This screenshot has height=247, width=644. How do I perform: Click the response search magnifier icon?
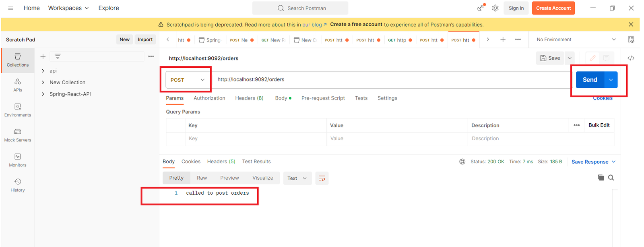pyautogui.click(x=611, y=178)
